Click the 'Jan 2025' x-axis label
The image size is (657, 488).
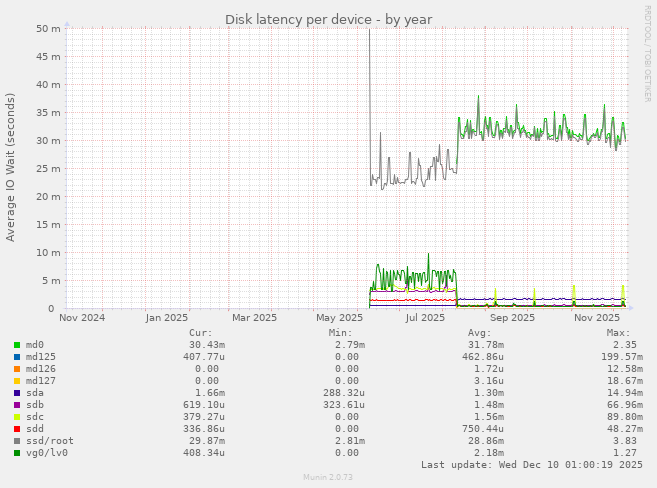[x=167, y=318]
